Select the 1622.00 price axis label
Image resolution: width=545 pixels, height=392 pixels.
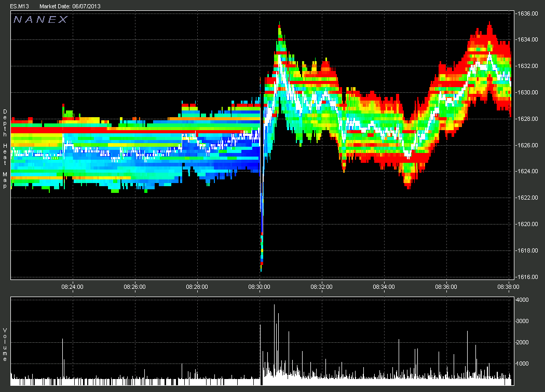point(527,198)
